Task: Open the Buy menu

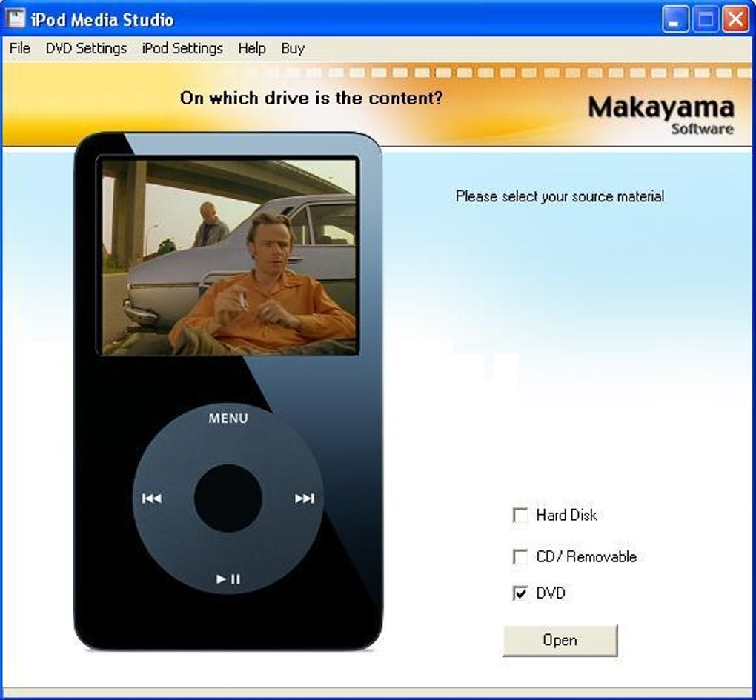Action: (293, 48)
